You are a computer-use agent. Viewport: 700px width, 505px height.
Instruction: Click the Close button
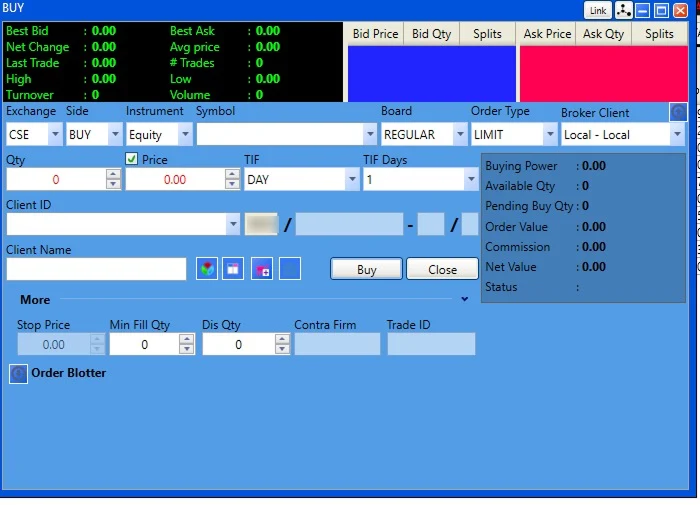click(x=442, y=269)
